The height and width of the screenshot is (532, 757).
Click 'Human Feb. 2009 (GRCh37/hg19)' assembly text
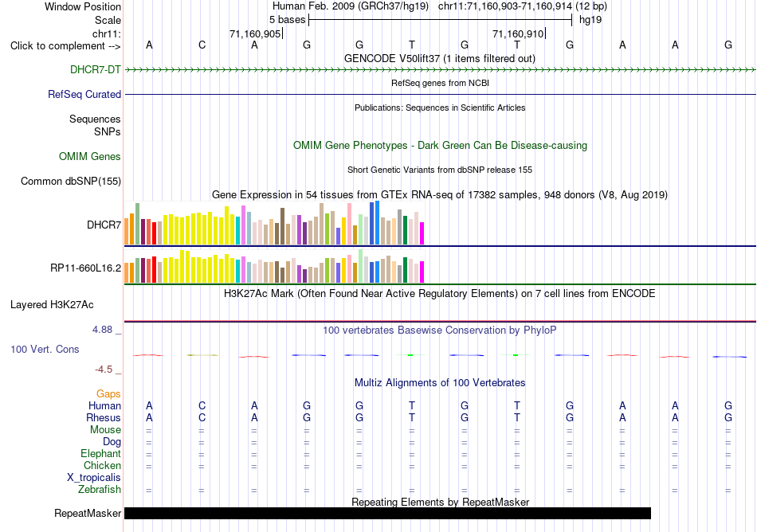click(x=351, y=6)
